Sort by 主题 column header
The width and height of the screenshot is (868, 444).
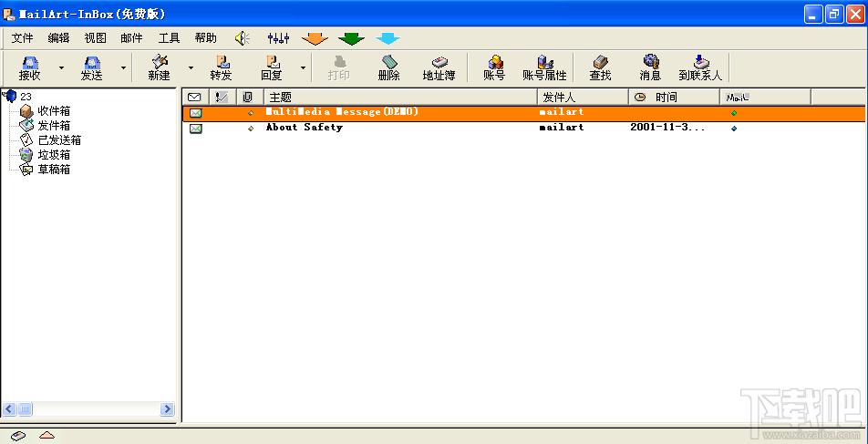(400, 98)
